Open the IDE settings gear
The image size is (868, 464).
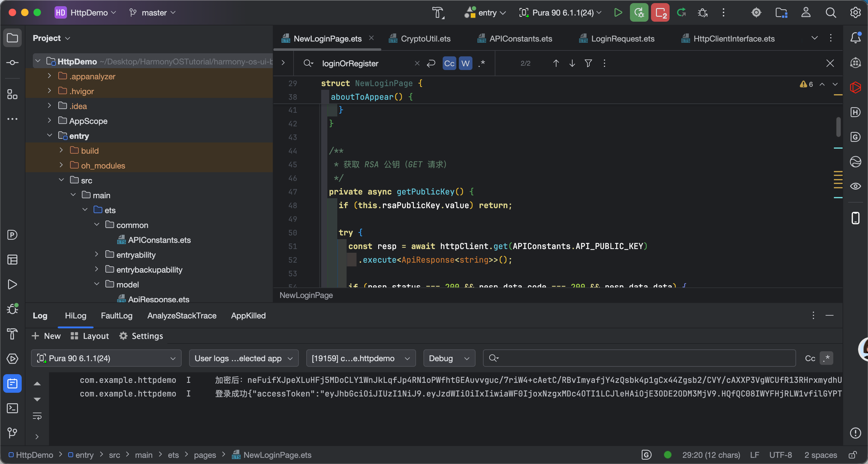pyautogui.click(x=855, y=13)
